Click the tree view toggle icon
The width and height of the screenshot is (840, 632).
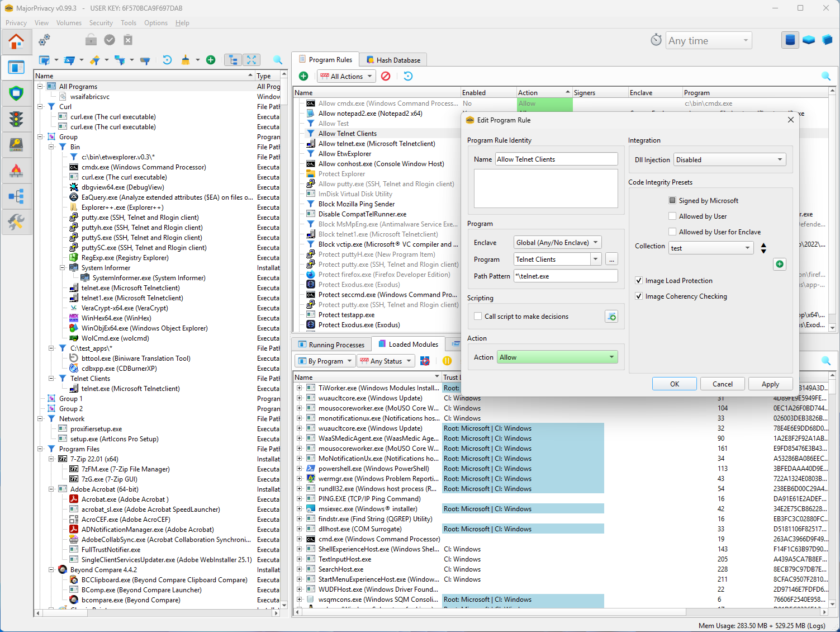point(233,60)
